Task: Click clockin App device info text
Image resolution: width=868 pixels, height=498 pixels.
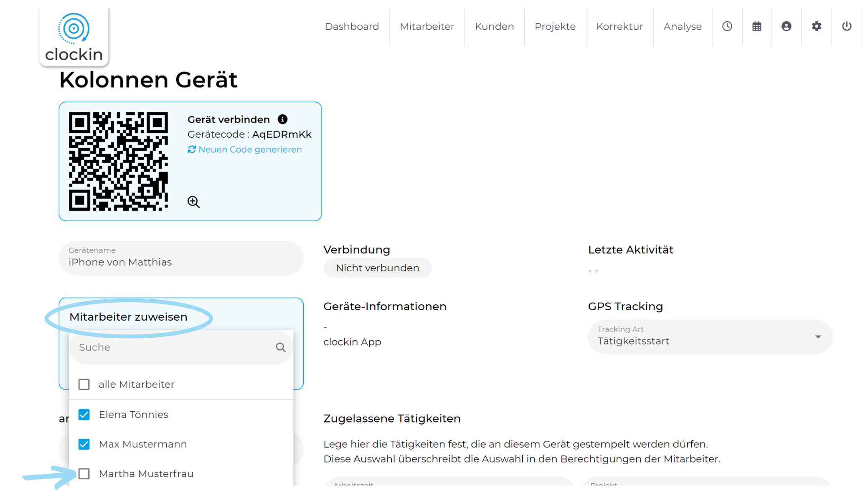Action: click(x=352, y=342)
